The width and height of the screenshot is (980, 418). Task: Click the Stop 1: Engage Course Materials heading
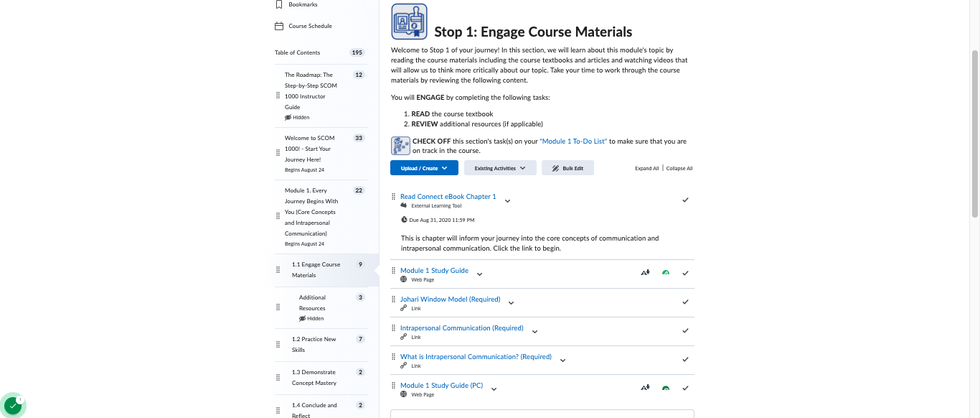pos(533,32)
